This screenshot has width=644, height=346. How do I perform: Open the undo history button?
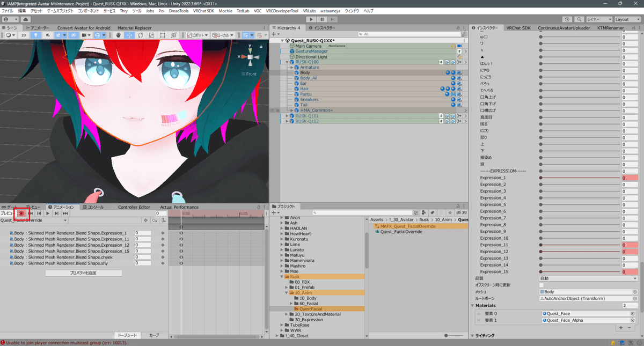[x=567, y=19]
